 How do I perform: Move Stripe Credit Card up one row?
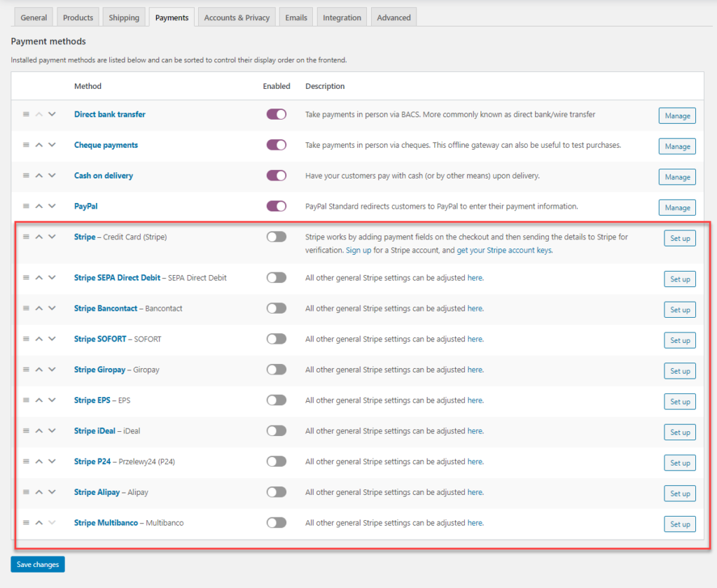[39, 237]
